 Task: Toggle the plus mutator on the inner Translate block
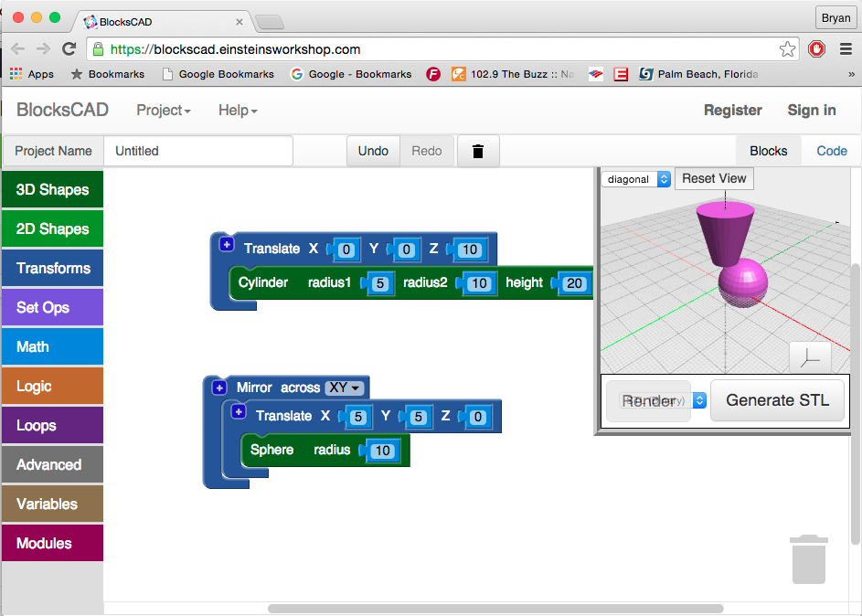(x=239, y=412)
